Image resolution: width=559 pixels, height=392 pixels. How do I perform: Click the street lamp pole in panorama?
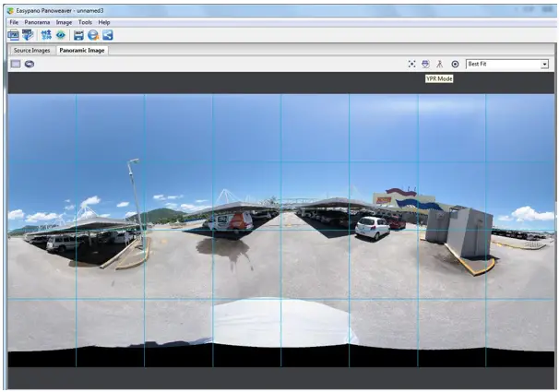(x=136, y=201)
